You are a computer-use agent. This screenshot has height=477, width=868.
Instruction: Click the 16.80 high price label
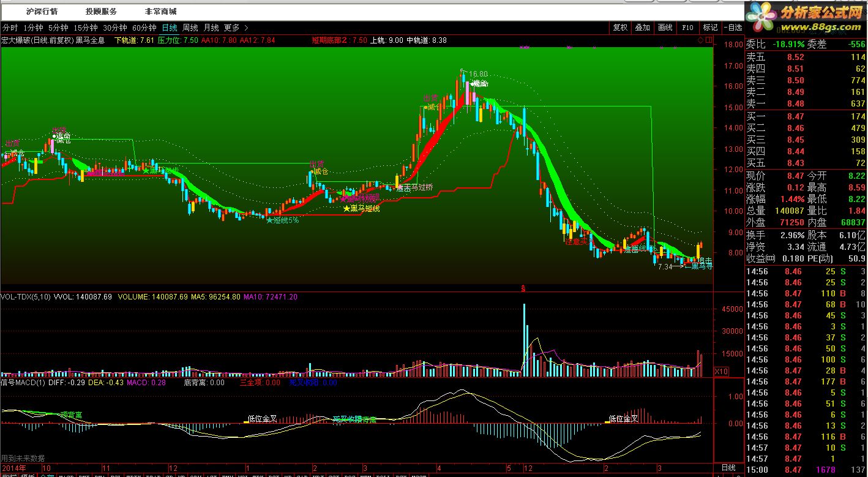pos(479,73)
